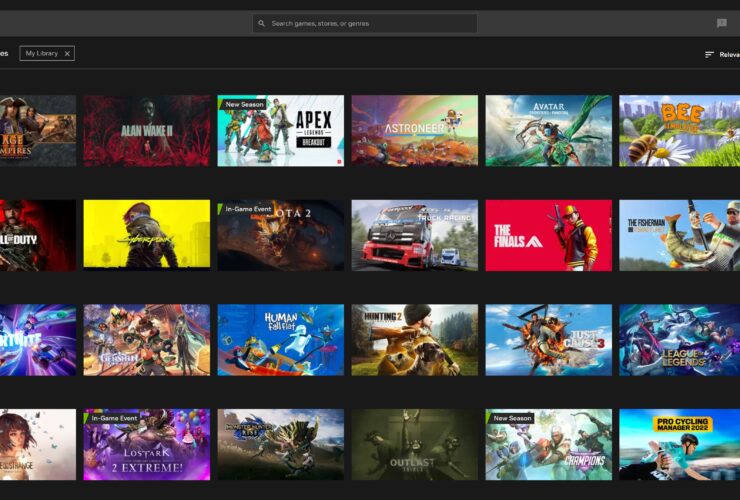This screenshot has height=500, width=740.
Task: Click the search magnifier icon
Action: click(261, 23)
